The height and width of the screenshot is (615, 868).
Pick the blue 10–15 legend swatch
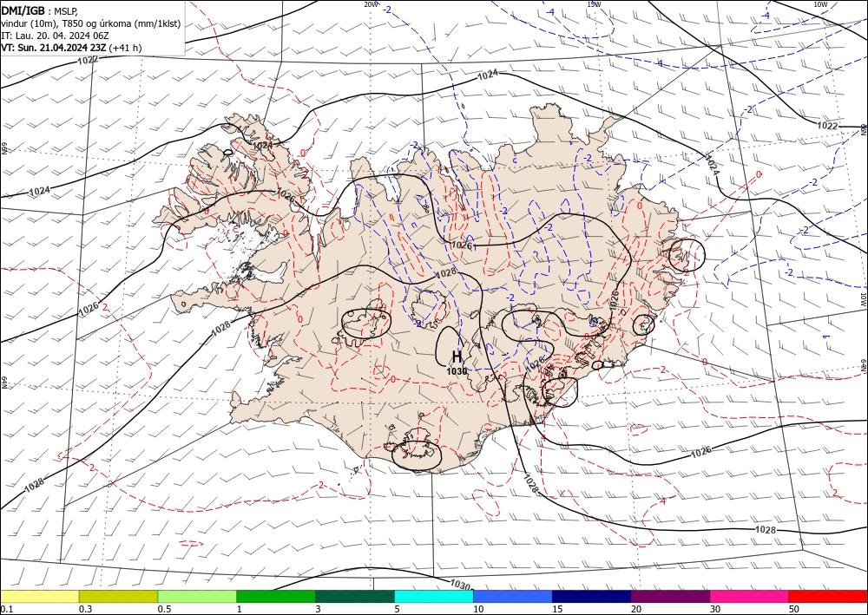tap(513, 597)
